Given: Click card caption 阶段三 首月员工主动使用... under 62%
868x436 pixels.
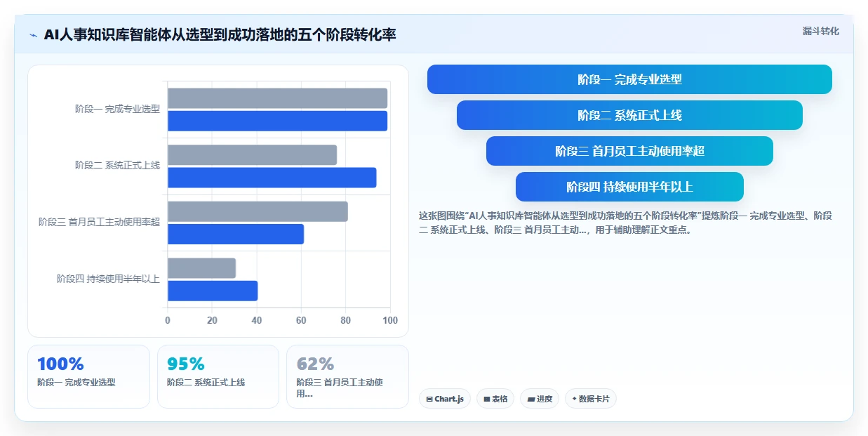Looking at the screenshot, I should tap(340, 388).
